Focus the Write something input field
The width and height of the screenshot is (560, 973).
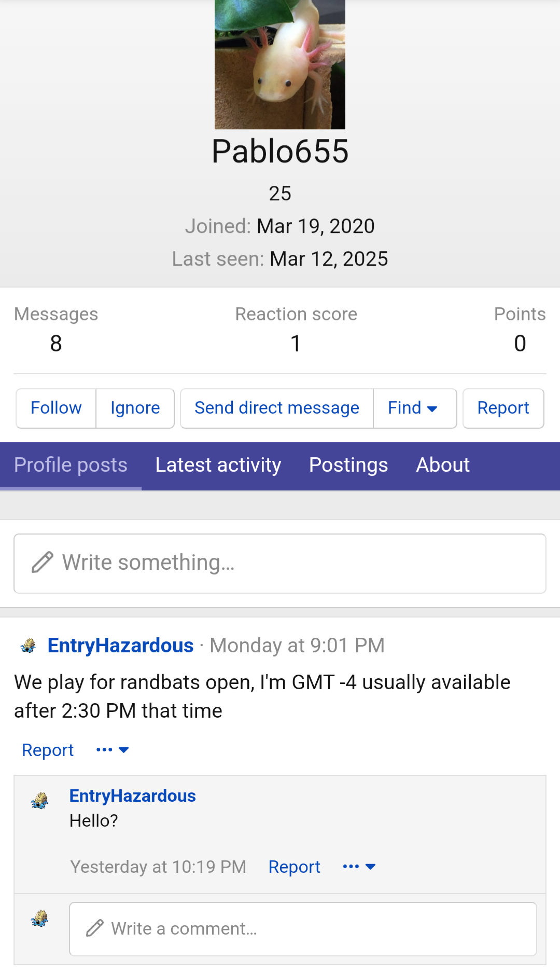click(280, 564)
